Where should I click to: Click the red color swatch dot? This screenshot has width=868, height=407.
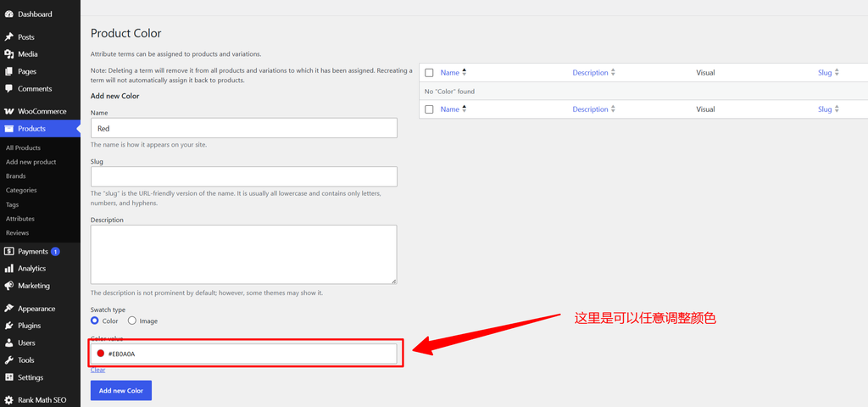tap(101, 354)
